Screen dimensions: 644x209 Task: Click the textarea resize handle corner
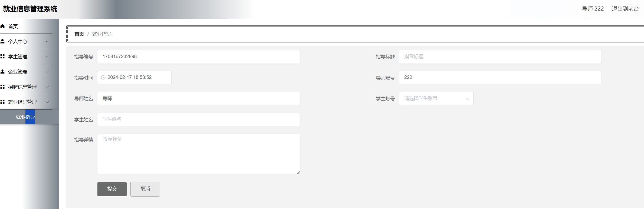click(x=298, y=172)
